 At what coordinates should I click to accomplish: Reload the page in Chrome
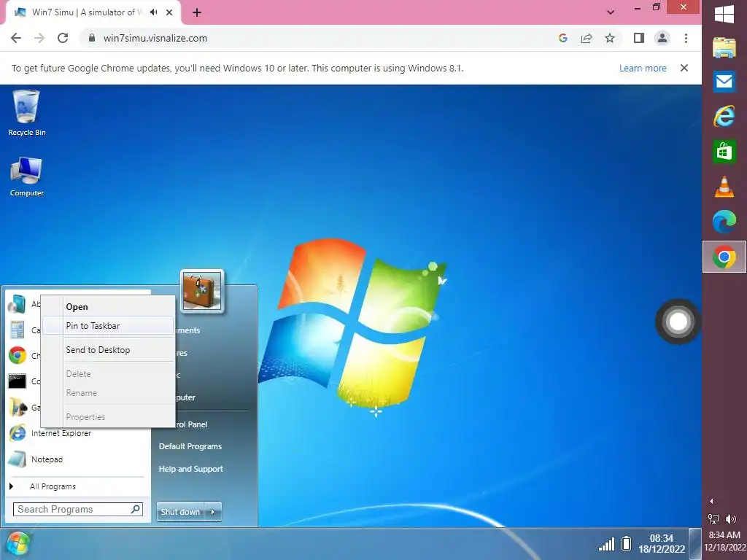pyautogui.click(x=63, y=38)
